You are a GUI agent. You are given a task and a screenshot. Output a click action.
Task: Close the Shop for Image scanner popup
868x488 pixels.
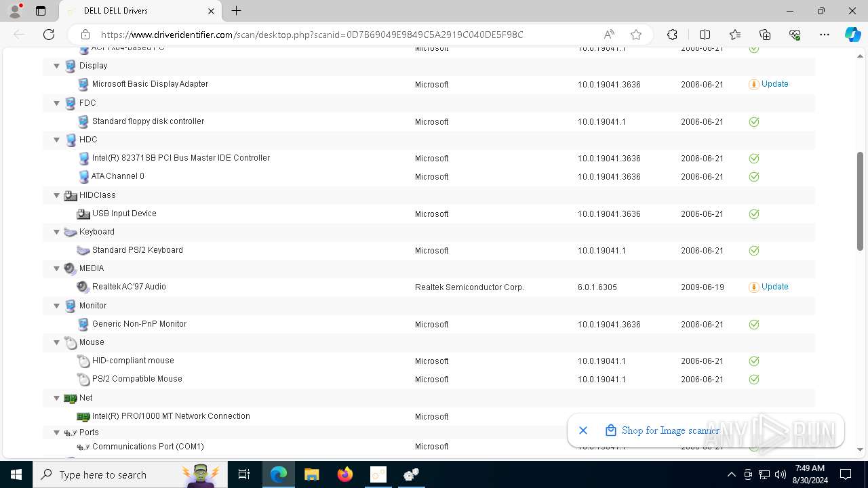(583, 430)
